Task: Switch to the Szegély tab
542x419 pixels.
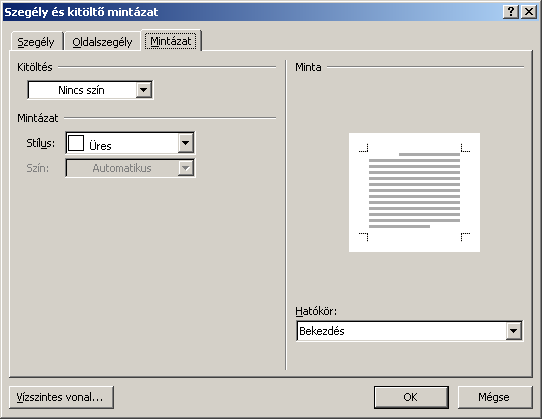Action: pos(36,42)
